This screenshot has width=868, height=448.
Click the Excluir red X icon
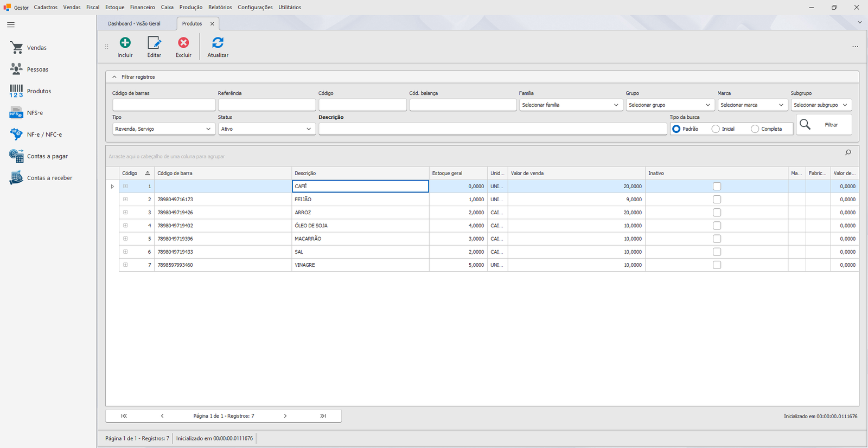click(183, 42)
